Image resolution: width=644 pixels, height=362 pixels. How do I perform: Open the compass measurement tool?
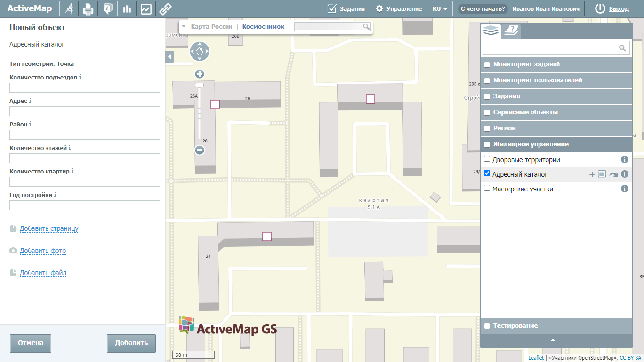tap(69, 8)
